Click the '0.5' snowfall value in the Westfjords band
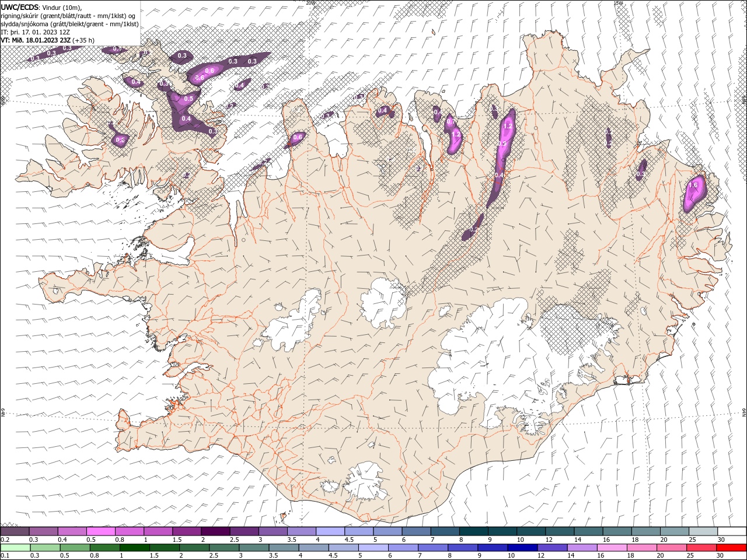747x560 pixels. [189, 99]
